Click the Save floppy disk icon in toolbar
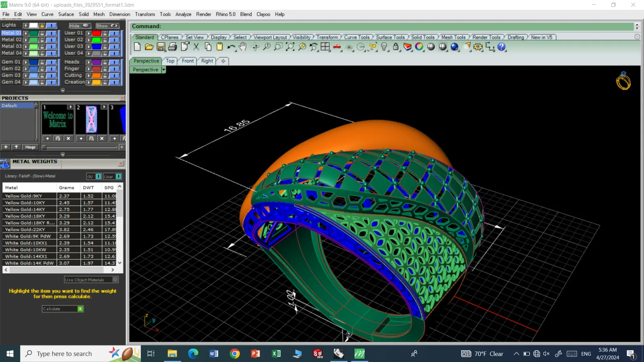The image size is (644, 362). pyautogui.click(x=161, y=47)
